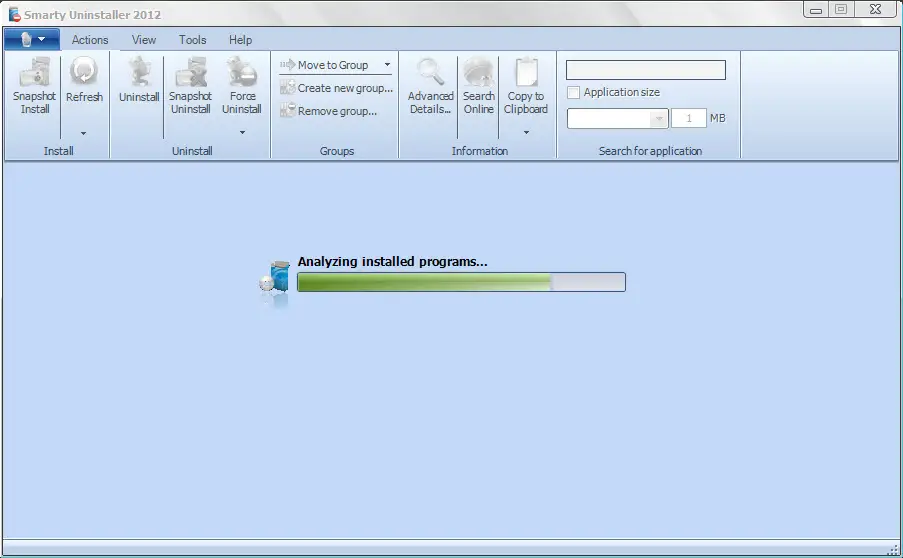This screenshot has height=558, width=903.
Task: Click the Refresh icon
Action: [x=84, y=71]
